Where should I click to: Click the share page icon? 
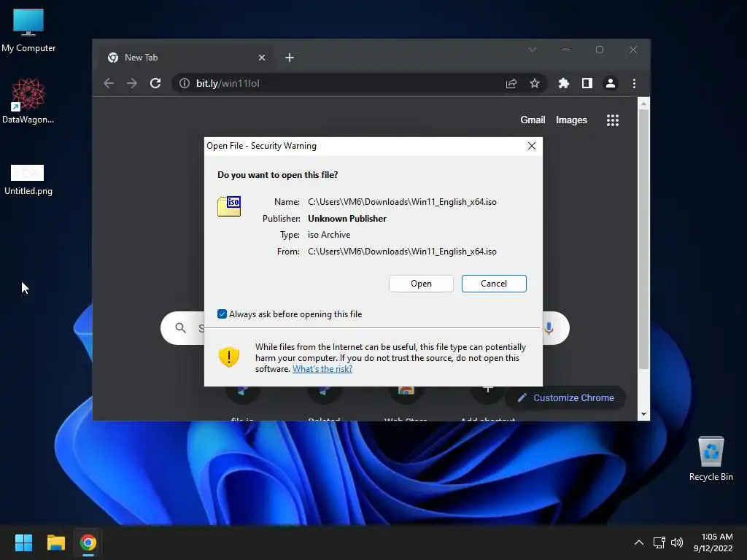pos(511,83)
